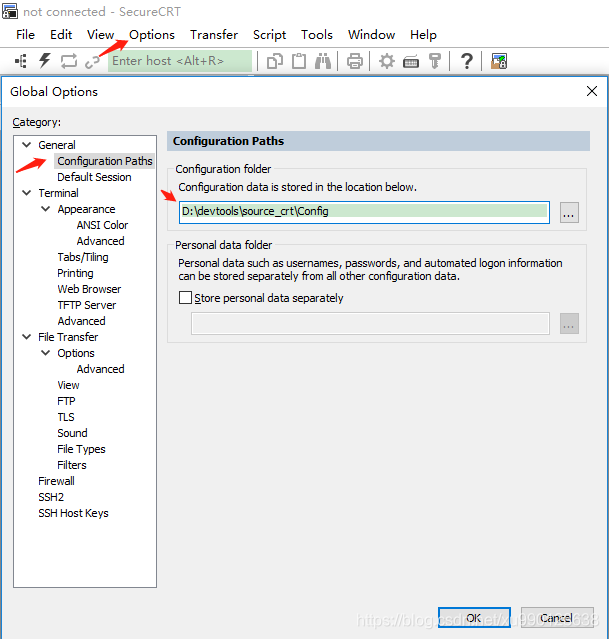
Task: Open the Help menu
Action: click(423, 35)
